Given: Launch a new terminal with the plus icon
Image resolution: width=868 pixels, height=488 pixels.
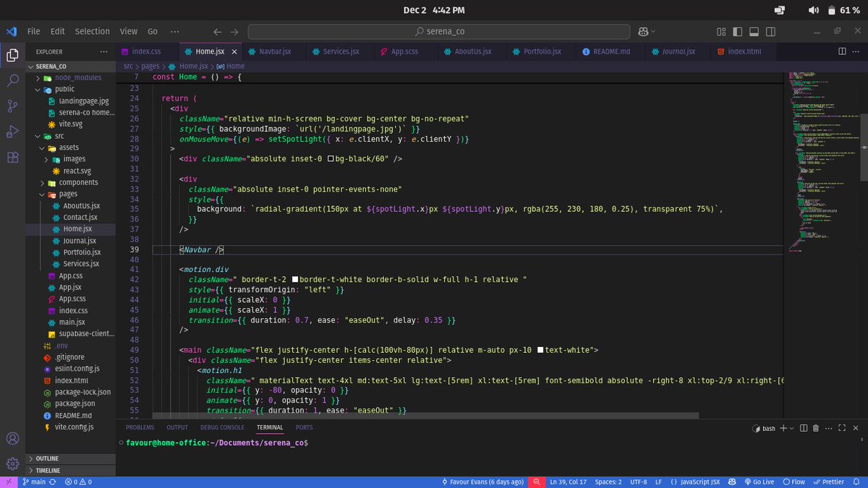Looking at the screenshot, I should [783, 428].
